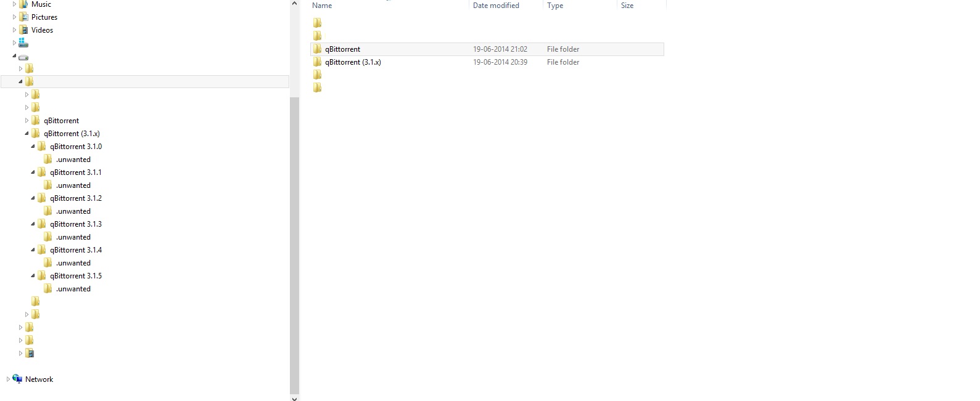980x401 pixels.
Task: Click the qBittorrent 3.1.4 folder icon
Action: pyautogui.click(x=41, y=250)
